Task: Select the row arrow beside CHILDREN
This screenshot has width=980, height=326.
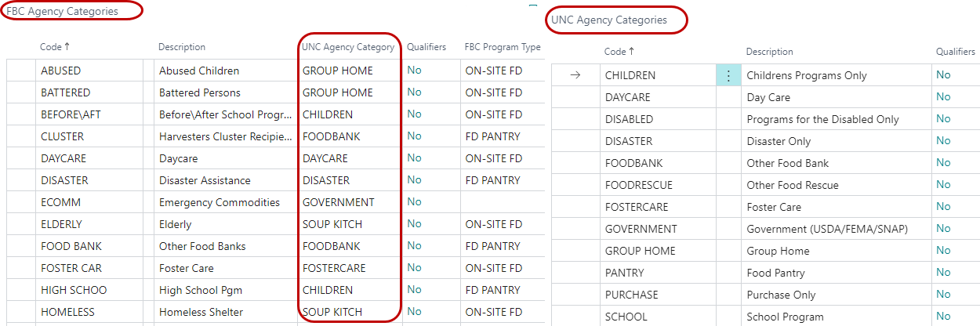Action: coord(576,75)
